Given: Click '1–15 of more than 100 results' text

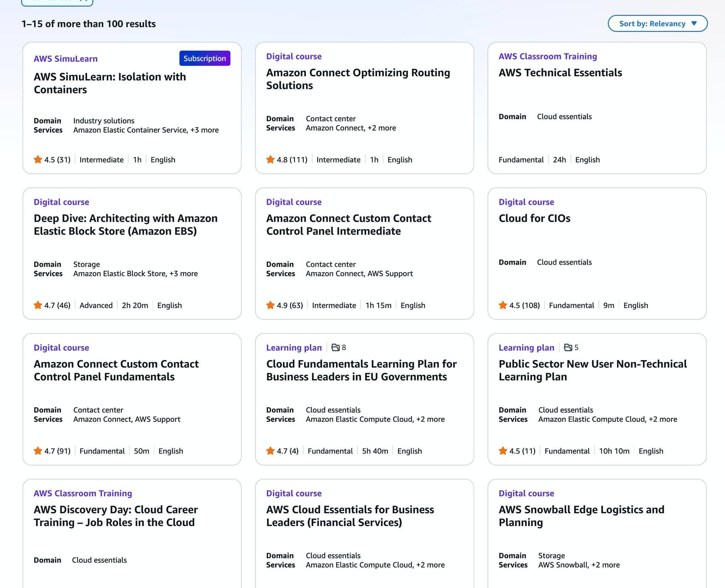Looking at the screenshot, I should 89,24.
